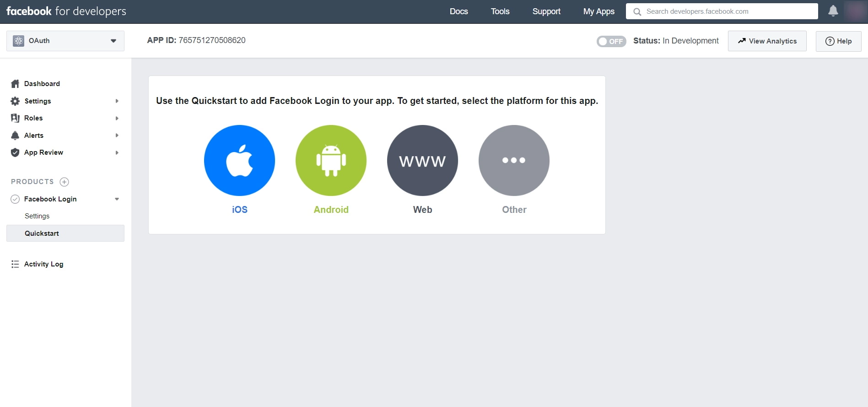Open the My Apps menu
Viewport: 868px width, 407px height.
point(598,11)
